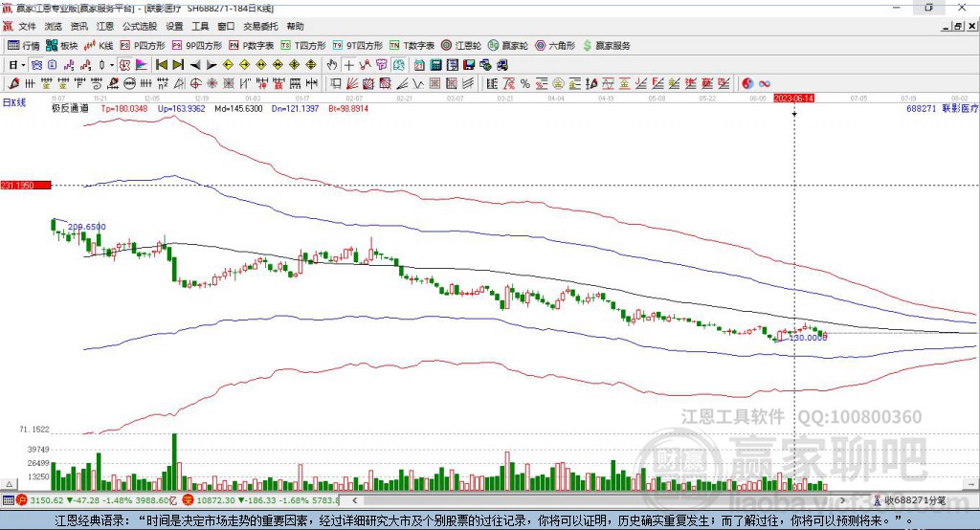Click the blue infinity symbol icon
Screen dimensions: 980x530
(x=764, y=83)
